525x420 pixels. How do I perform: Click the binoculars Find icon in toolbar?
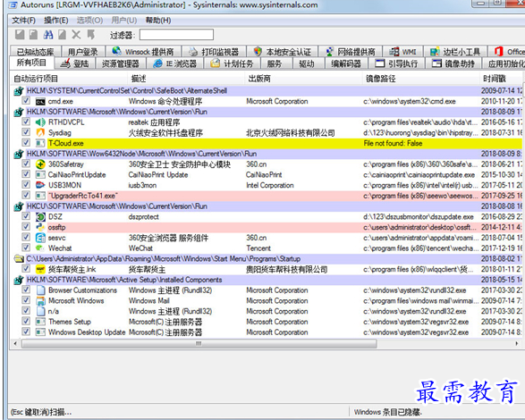click(48, 35)
